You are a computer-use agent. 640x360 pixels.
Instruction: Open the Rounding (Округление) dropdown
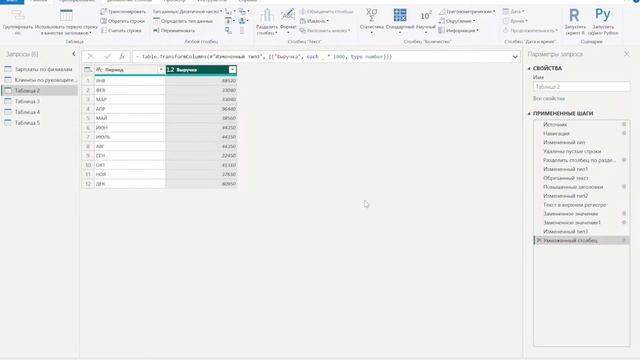pos(457,21)
